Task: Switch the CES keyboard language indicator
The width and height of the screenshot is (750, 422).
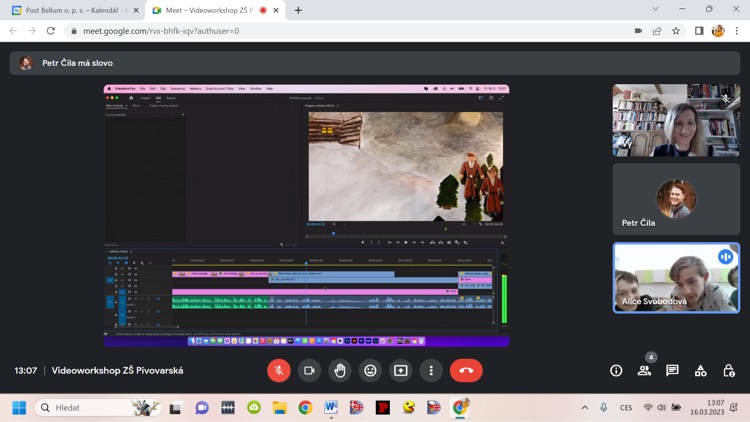Action: 626,408
